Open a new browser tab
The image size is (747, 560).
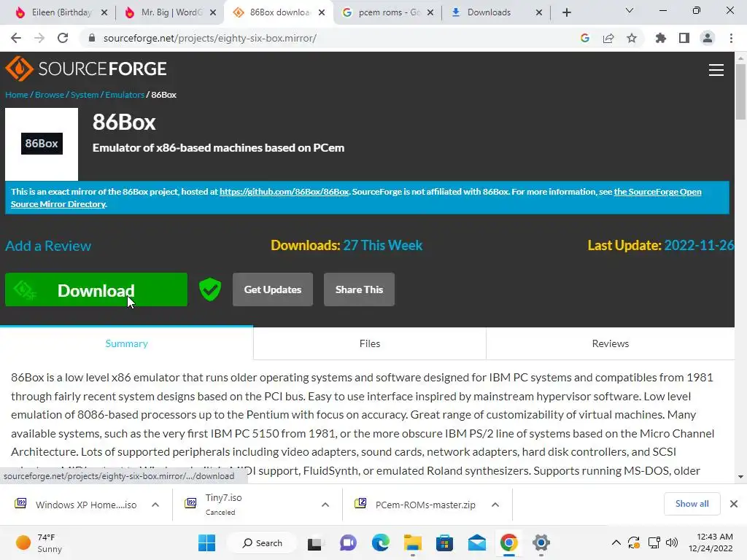[566, 12]
